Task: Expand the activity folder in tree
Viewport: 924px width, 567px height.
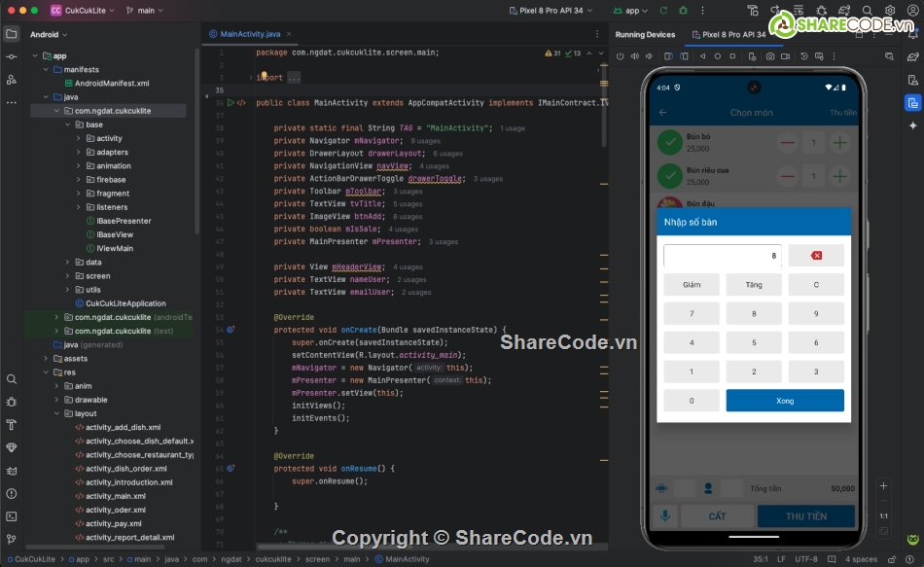Action: point(79,138)
